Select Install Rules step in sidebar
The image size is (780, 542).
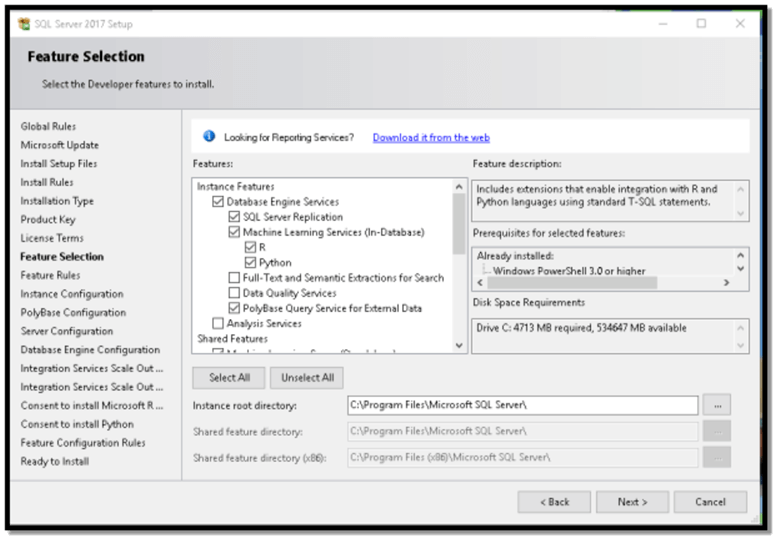coord(47,182)
